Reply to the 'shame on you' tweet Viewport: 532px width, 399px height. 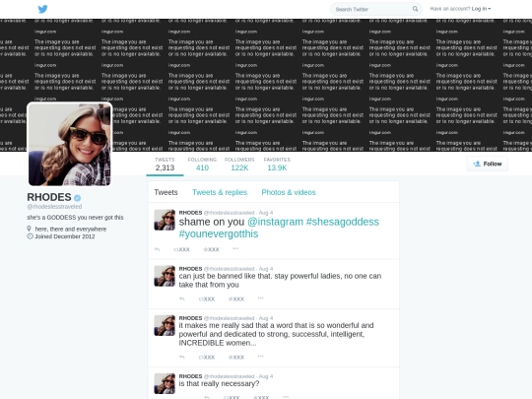point(157,249)
